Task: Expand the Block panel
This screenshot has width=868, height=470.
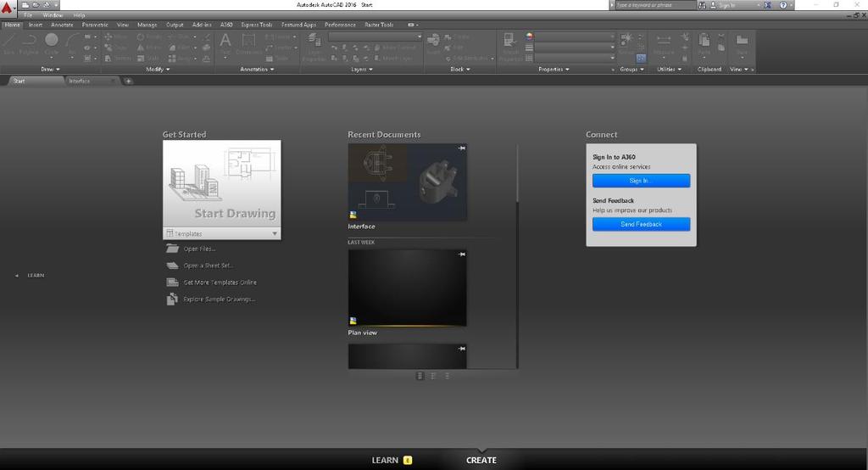Action: 460,70
